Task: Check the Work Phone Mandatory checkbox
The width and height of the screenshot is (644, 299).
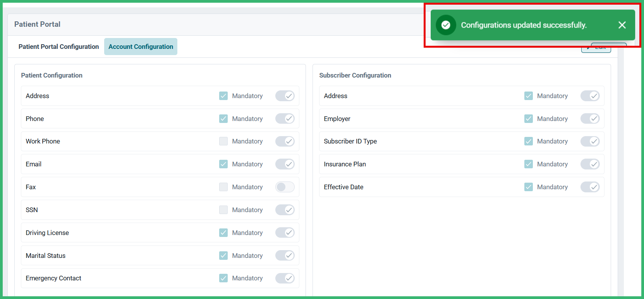Action: (x=223, y=141)
